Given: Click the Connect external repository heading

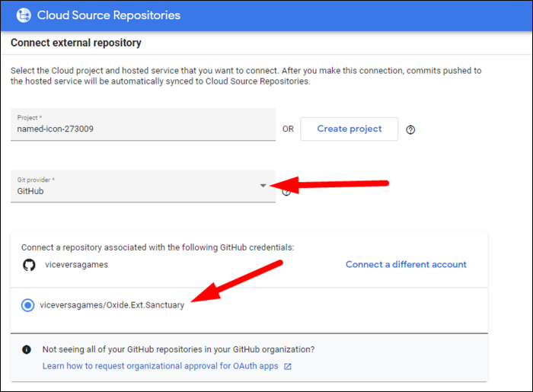Looking at the screenshot, I should coord(76,43).
